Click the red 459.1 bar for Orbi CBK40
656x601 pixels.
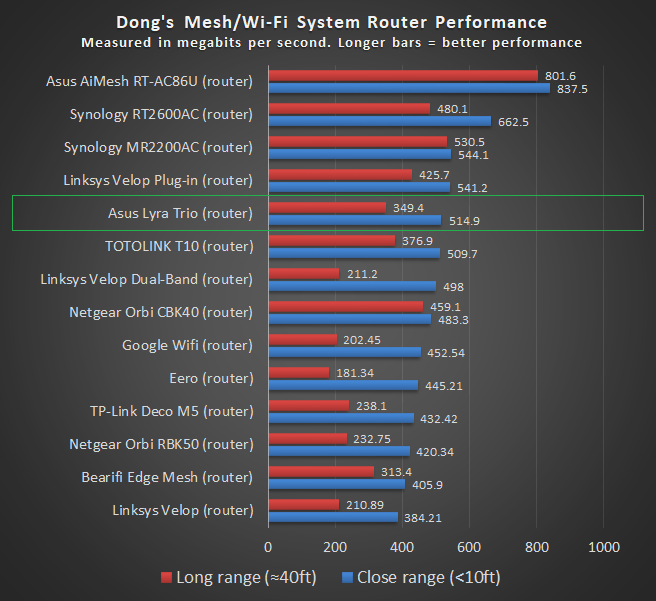click(346, 307)
